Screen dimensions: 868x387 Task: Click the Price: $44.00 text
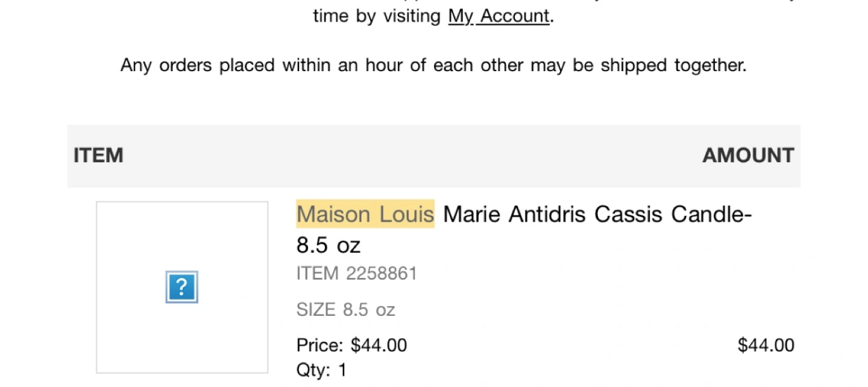tap(351, 345)
